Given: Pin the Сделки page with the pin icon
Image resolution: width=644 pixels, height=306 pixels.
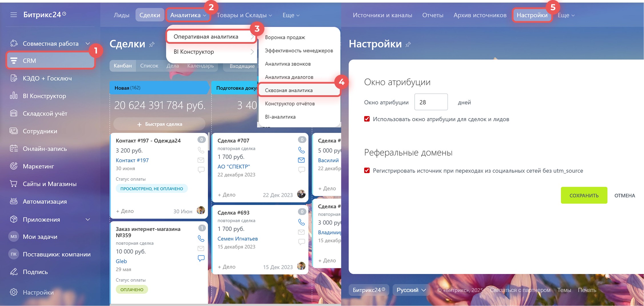Looking at the screenshot, I should coord(152,44).
